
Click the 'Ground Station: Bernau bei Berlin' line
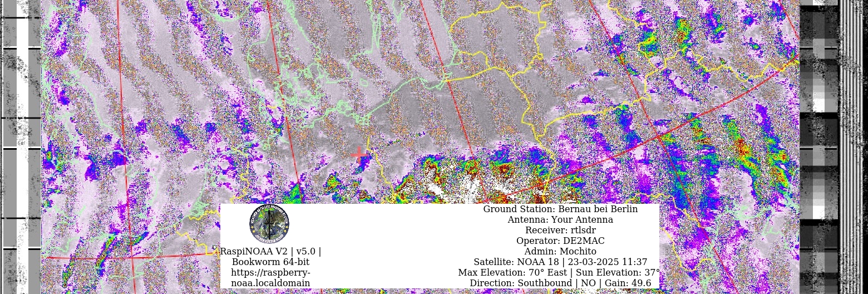[x=560, y=209]
